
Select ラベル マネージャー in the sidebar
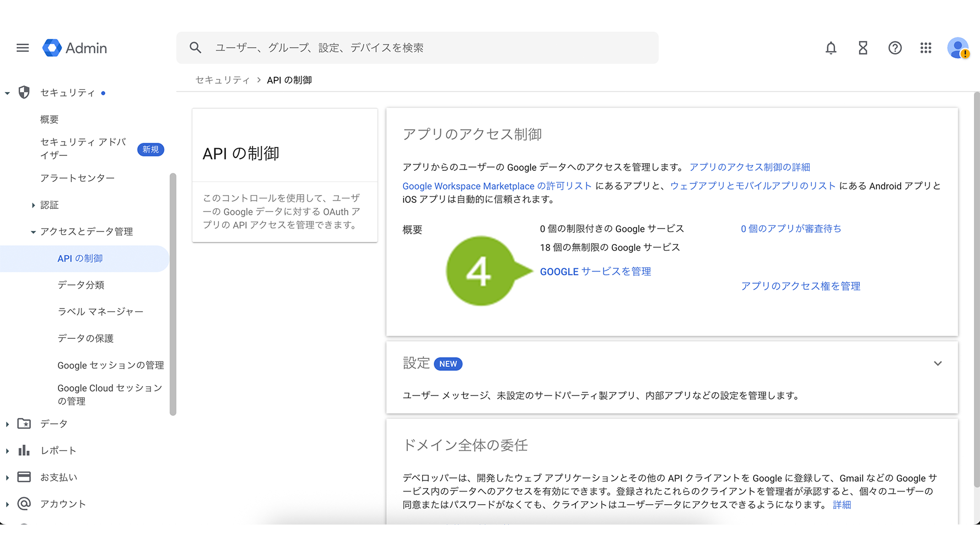100,312
